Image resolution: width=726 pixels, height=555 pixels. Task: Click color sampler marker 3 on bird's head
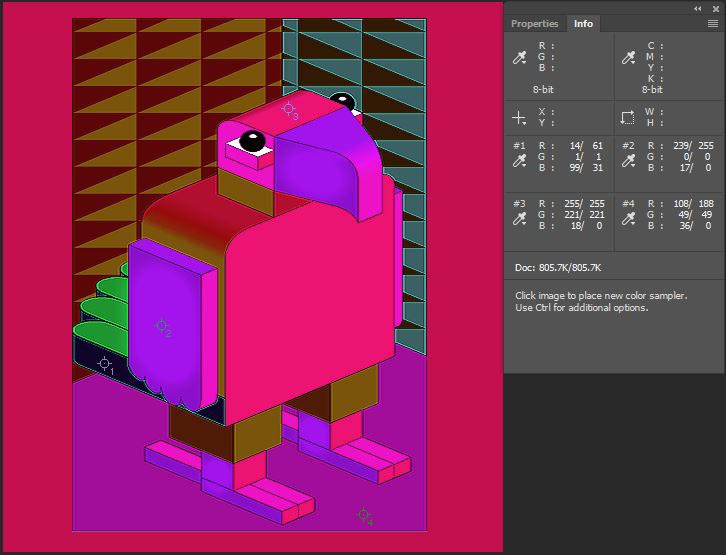pos(288,108)
